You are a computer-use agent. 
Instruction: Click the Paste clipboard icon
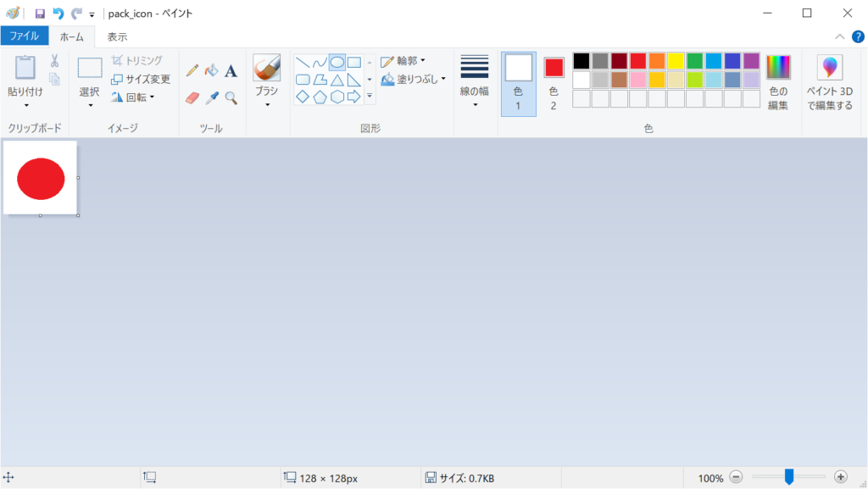(x=25, y=68)
